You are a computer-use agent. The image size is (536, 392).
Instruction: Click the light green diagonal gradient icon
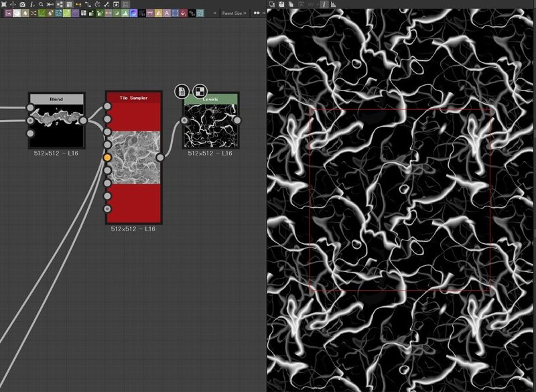pyautogui.click(x=66, y=13)
